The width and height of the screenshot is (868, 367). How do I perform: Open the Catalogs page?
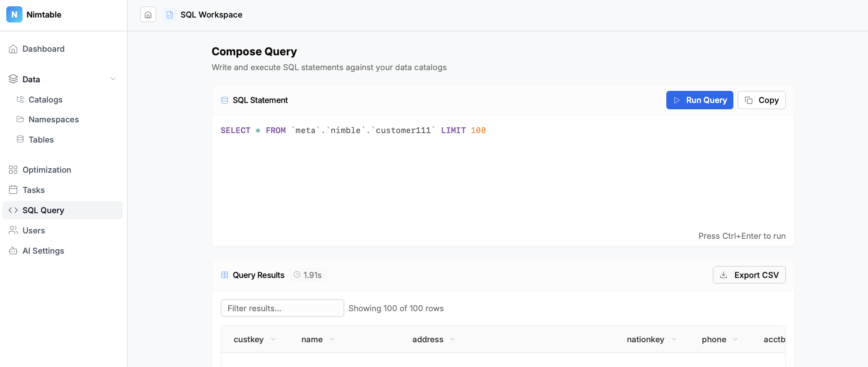pyautogui.click(x=45, y=100)
